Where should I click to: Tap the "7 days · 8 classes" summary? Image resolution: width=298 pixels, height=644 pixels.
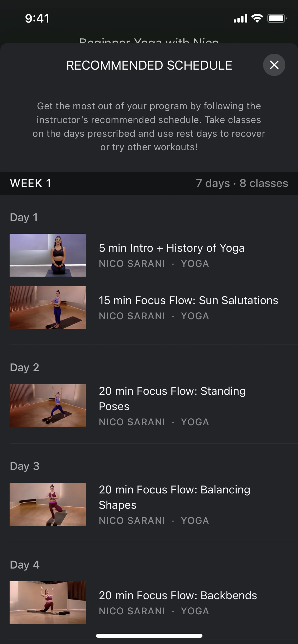[x=242, y=183]
